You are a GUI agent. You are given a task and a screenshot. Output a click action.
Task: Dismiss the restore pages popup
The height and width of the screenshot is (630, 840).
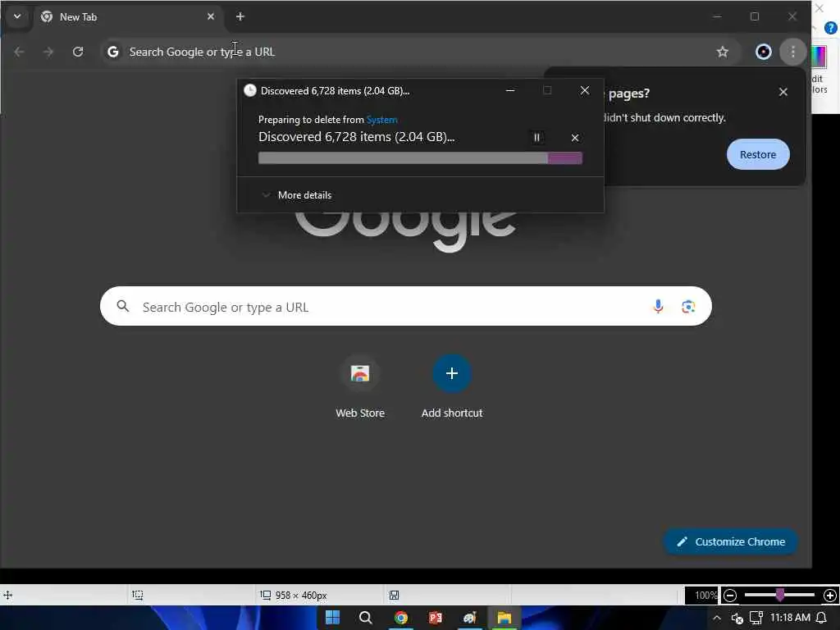783,92
